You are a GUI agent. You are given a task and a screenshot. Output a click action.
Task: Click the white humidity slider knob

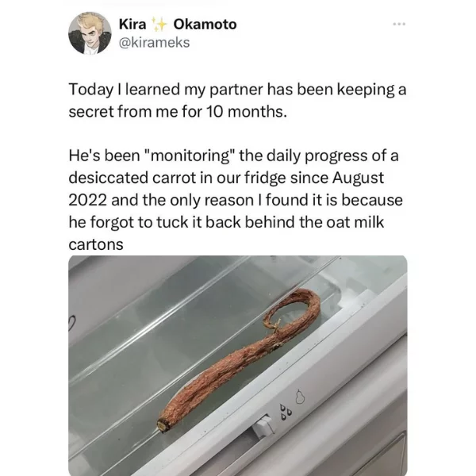(263, 425)
